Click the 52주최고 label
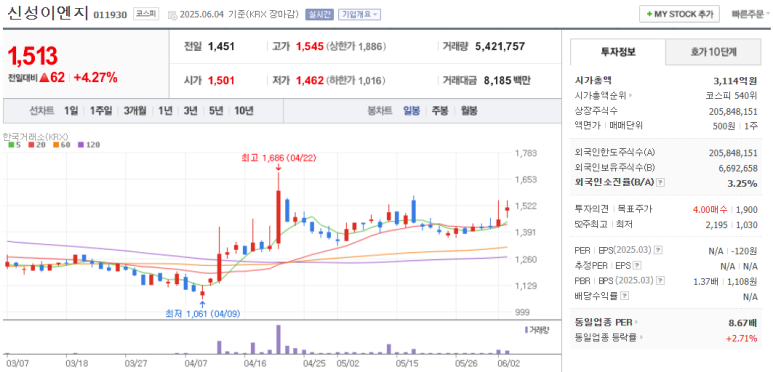Screen dimensions: 773x372 coord(592,224)
